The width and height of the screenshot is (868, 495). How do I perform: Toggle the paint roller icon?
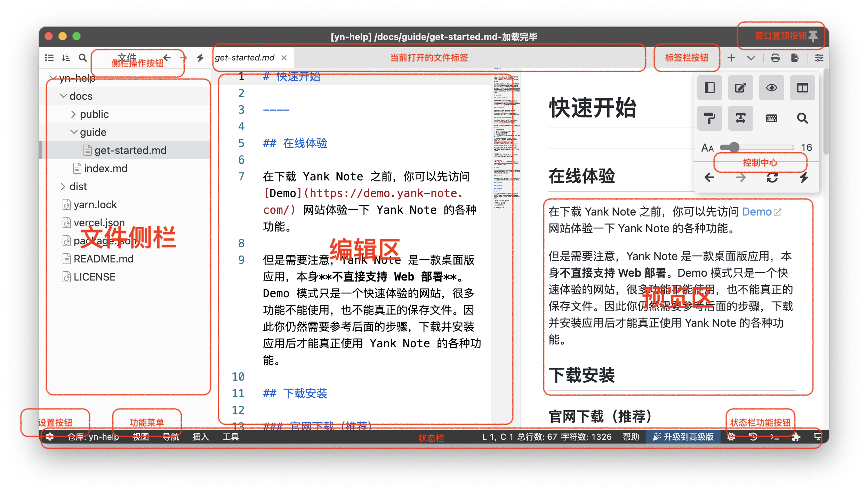pyautogui.click(x=710, y=118)
